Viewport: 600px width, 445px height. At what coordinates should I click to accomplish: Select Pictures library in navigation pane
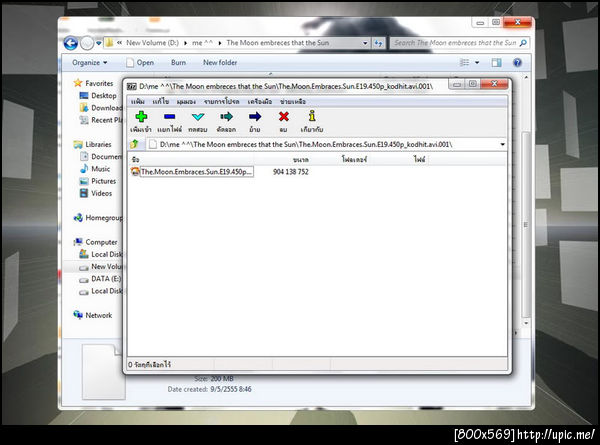(x=98, y=181)
